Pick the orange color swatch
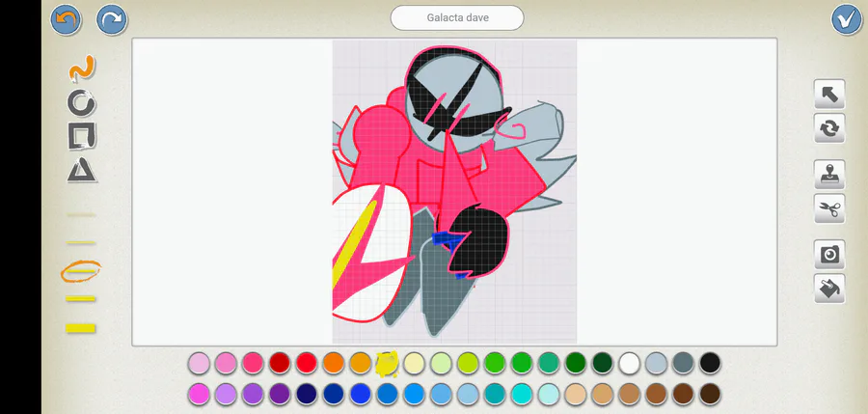 334,363
